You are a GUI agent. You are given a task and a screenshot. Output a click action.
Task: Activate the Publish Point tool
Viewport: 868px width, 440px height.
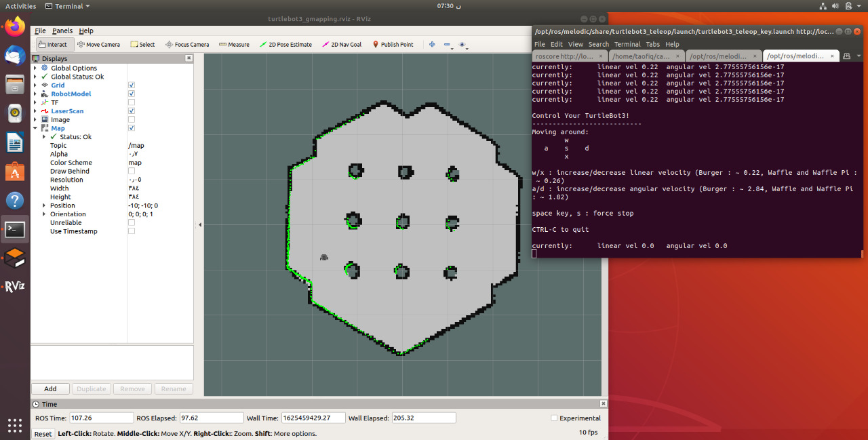coord(393,44)
